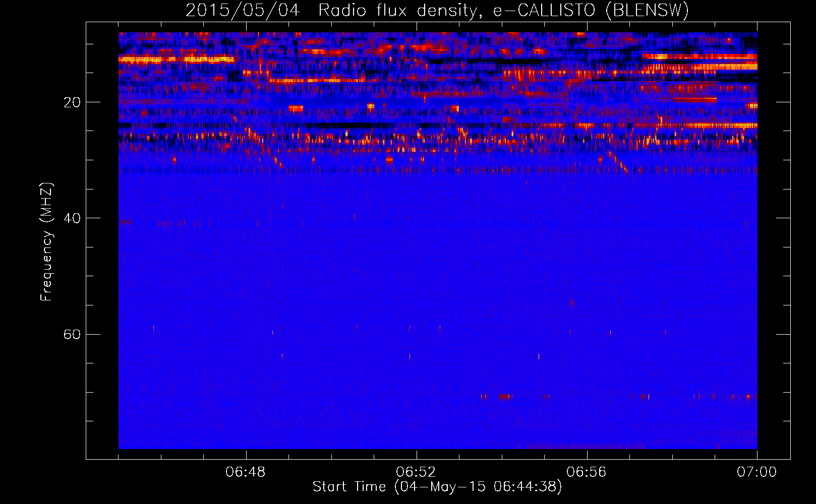
Task: Click the "60" frequency tick label
Action: 72,334
